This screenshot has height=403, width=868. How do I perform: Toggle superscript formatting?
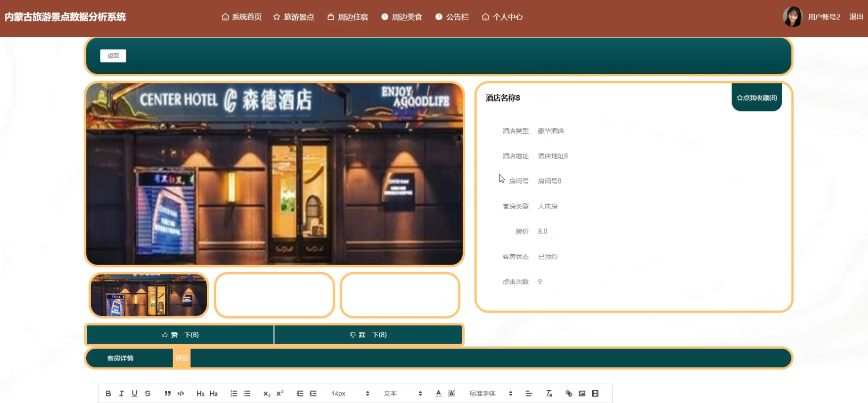[x=280, y=394]
